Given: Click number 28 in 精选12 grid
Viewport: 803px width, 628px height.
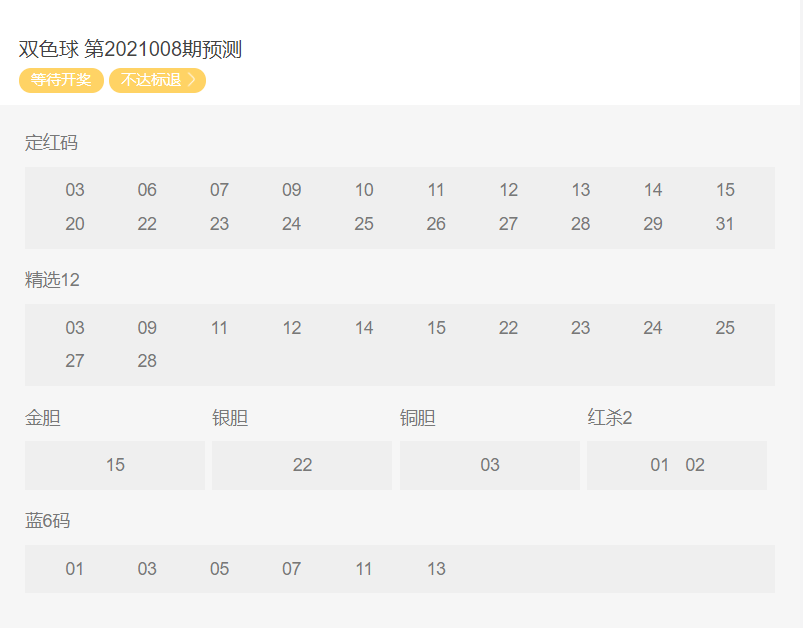Looking at the screenshot, I should click(147, 361).
